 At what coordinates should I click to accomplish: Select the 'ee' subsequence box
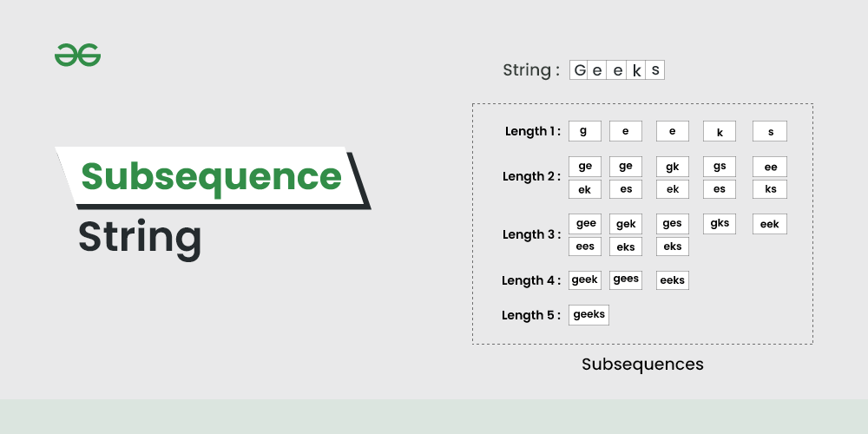point(769,167)
